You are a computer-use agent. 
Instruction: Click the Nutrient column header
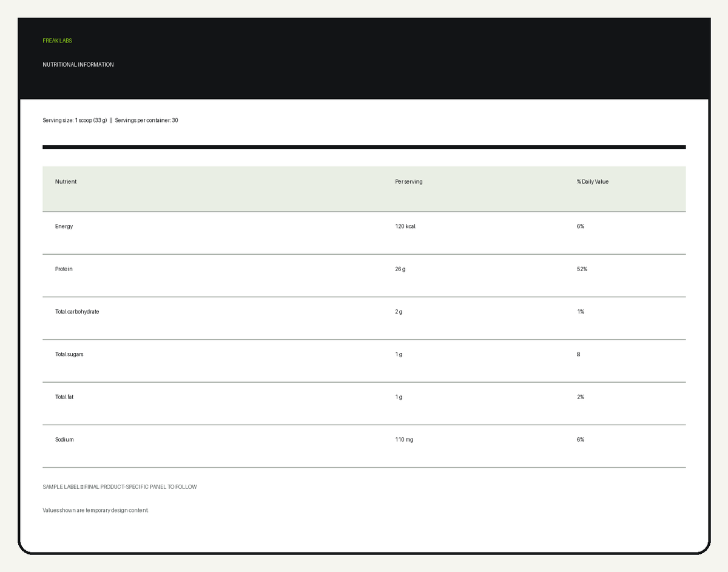coord(66,182)
